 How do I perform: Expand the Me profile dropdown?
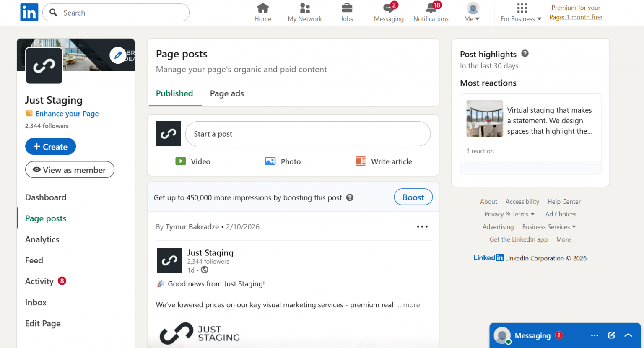click(x=473, y=13)
